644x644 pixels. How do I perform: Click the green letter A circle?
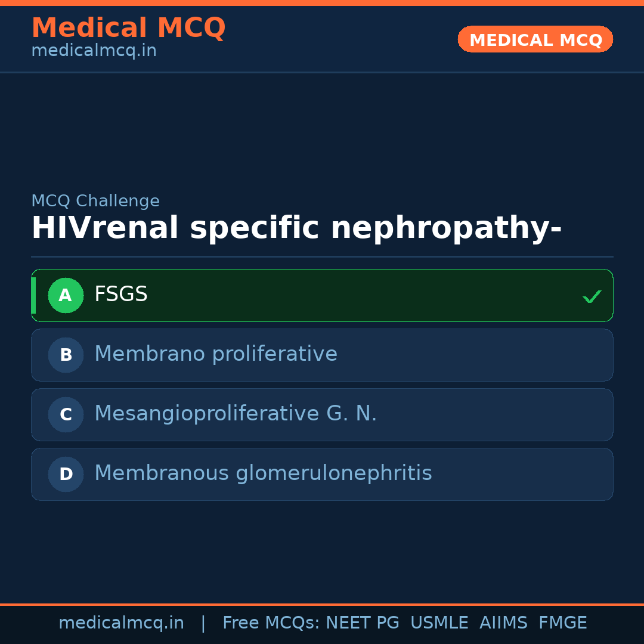click(x=66, y=295)
